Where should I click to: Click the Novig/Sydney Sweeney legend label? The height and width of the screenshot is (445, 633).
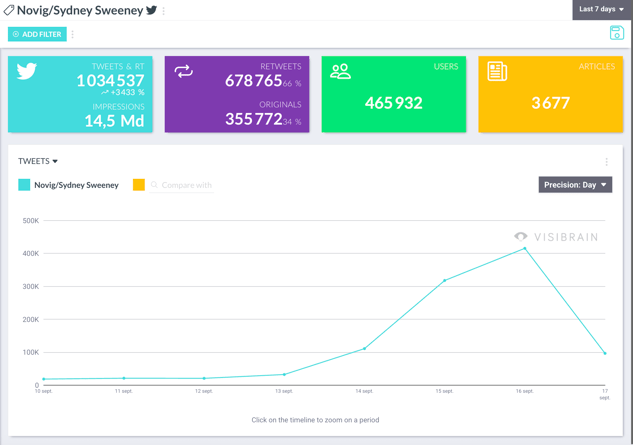[x=76, y=185]
